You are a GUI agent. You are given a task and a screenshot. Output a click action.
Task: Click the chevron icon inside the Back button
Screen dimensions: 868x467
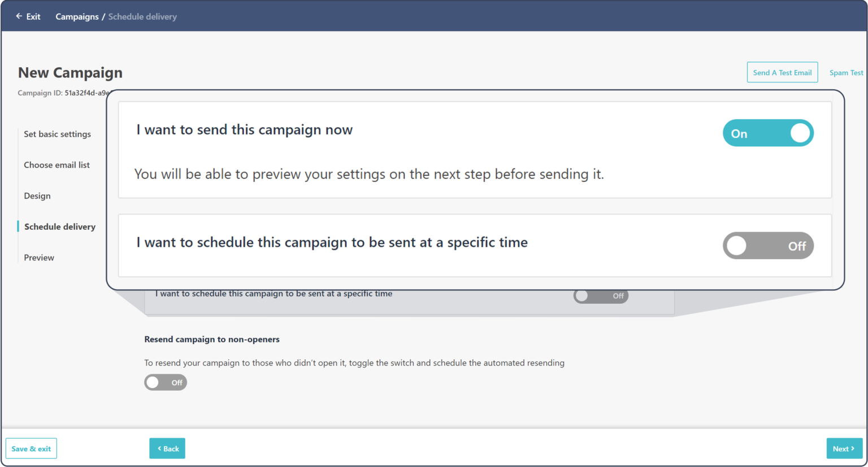pyautogui.click(x=158, y=448)
